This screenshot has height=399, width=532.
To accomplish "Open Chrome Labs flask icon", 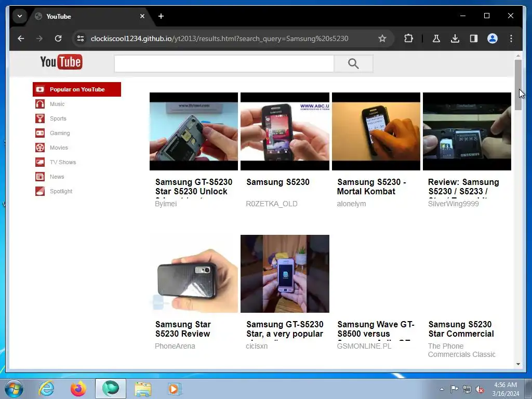I will pyautogui.click(x=436, y=38).
